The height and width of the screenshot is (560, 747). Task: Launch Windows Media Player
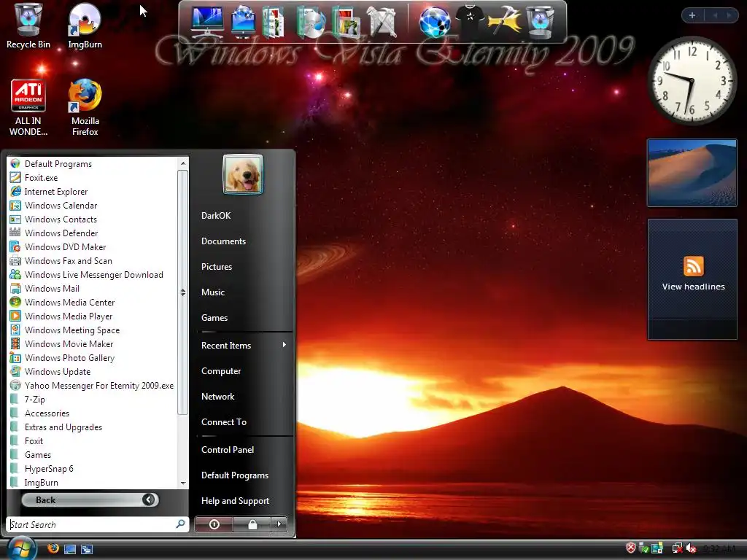pos(93,316)
